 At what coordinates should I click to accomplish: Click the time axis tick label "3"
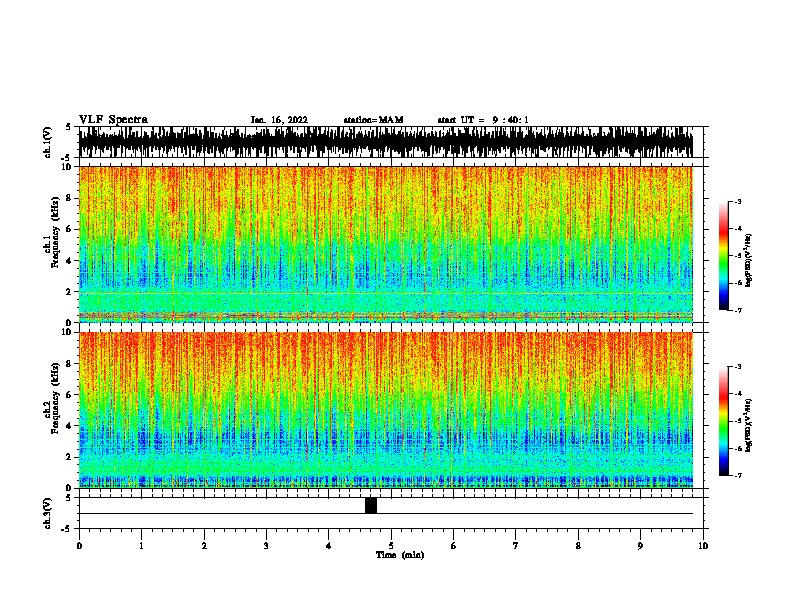(266, 546)
